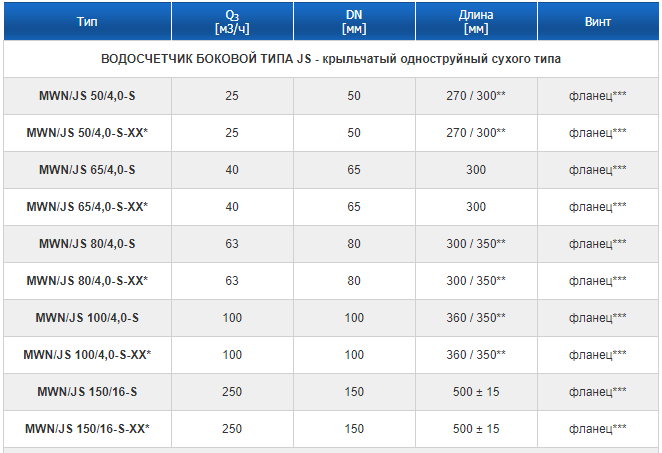Click фланец*** in MWN/JS 150/16-S-XX* row
Image resolution: width=662 pixels, height=453 pixels.
pyautogui.click(x=598, y=429)
